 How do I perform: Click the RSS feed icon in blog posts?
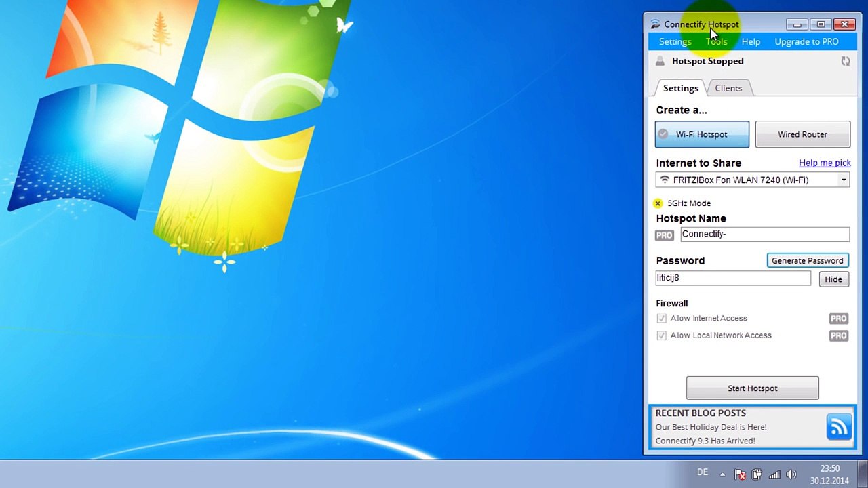pos(839,427)
